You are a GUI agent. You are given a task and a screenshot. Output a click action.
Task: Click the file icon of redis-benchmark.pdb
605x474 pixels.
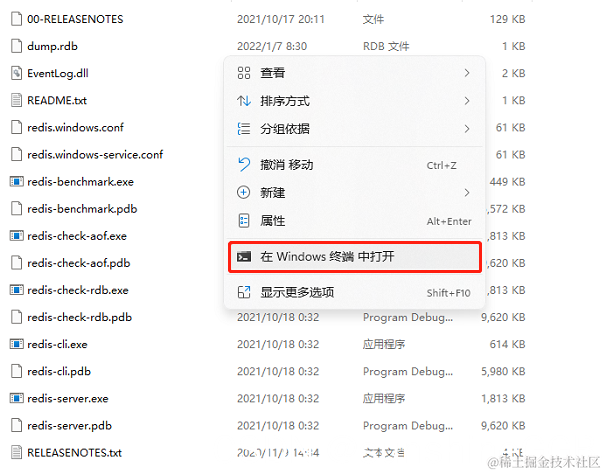(16, 208)
